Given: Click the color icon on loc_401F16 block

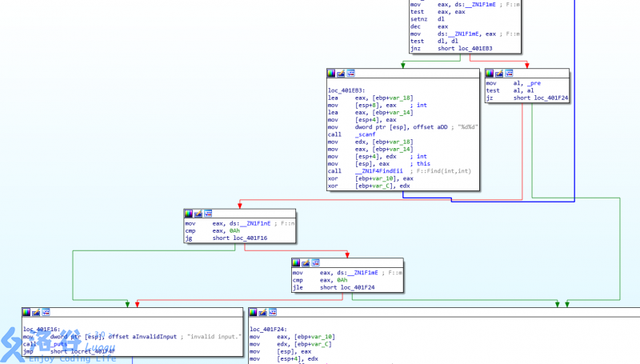Looking at the screenshot, I should point(28,312).
